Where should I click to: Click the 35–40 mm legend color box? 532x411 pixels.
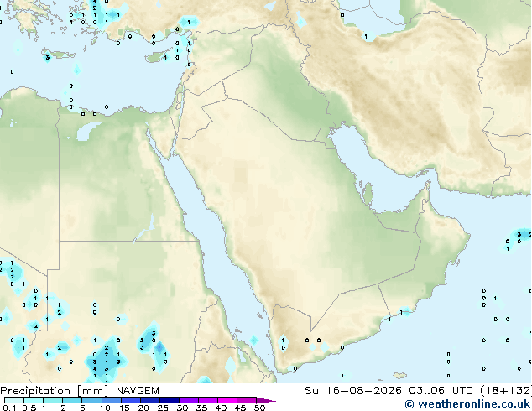click(208, 400)
